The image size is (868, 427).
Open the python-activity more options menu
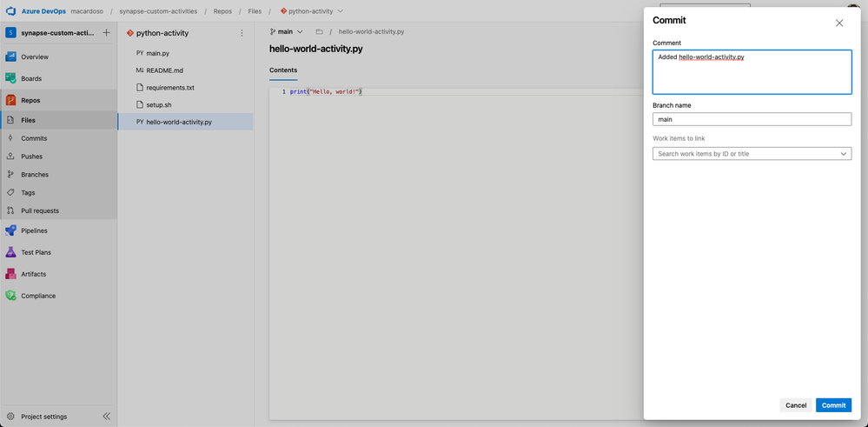(242, 33)
